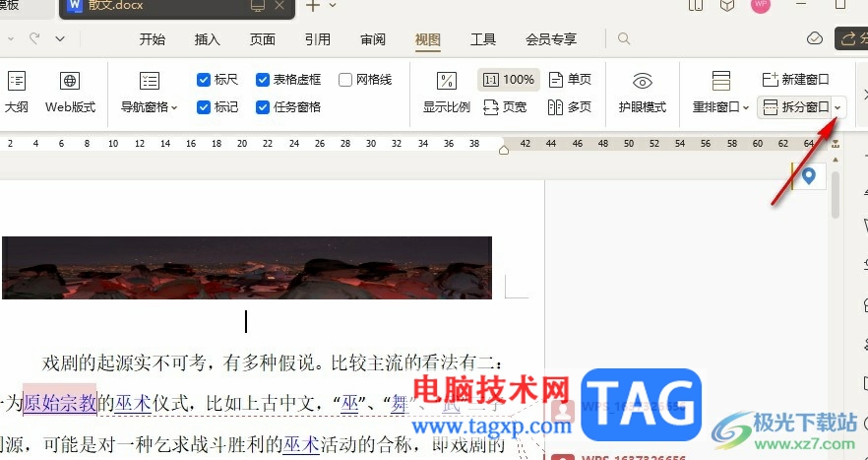Screen dimensions: 868x460
Task: Follow the 巫 hyperlink in quotes
Action: coord(350,403)
